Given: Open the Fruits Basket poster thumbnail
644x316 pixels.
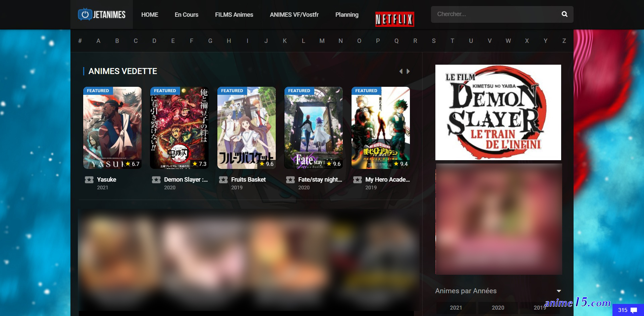Looking at the screenshot, I should click(x=247, y=128).
